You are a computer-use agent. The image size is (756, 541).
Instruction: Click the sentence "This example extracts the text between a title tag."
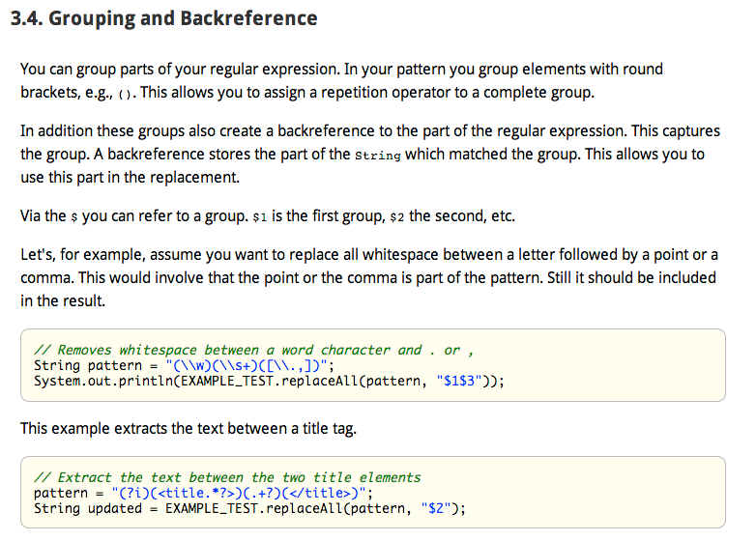pyautogui.click(x=189, y=428)
